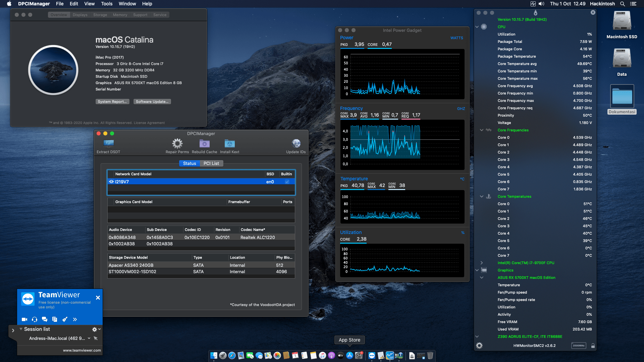Select Status tab in DPCIManager
The height and width of the screenshot is (362, 644).
[x=190, y=164]
